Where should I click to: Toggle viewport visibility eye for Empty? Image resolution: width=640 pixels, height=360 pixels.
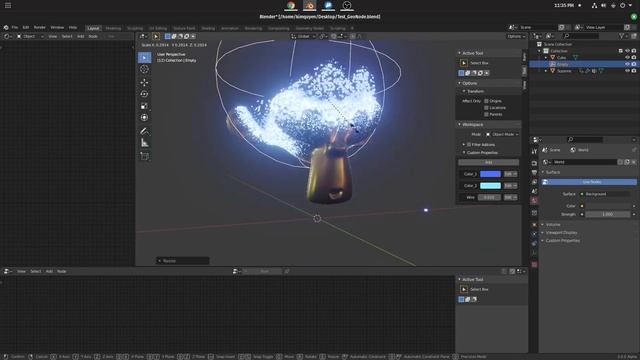627,64
